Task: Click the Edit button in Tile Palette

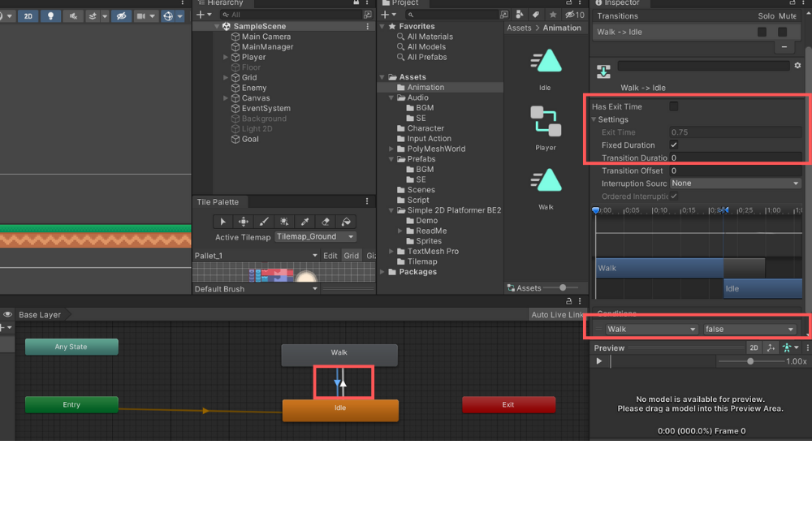Action: tap(330, 256)
